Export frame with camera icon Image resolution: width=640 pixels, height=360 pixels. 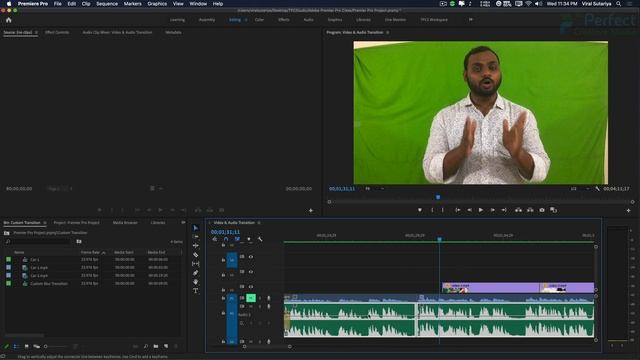(x=542, y=210)
